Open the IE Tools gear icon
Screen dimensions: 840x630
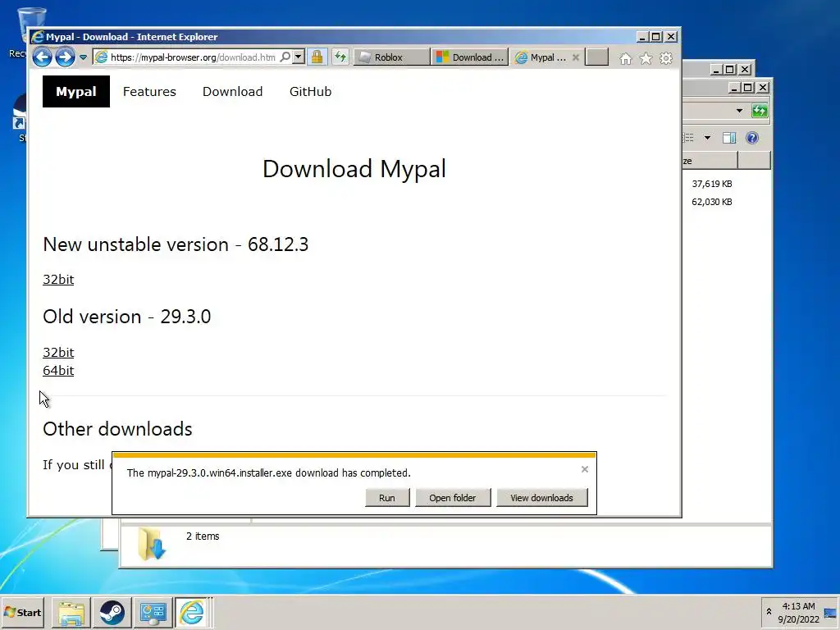coord(665,58)
